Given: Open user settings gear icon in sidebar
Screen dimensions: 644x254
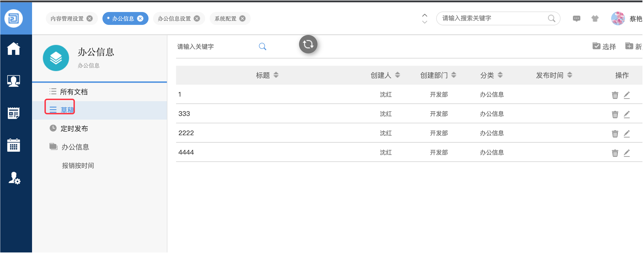Looking at the screenshot, I should 14,178.
